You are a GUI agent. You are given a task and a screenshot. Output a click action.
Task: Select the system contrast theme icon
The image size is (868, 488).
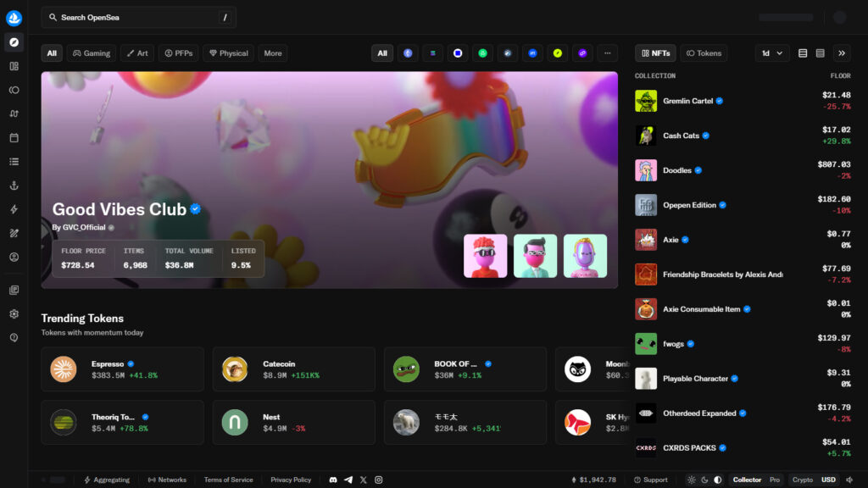(x=717, y=480)
